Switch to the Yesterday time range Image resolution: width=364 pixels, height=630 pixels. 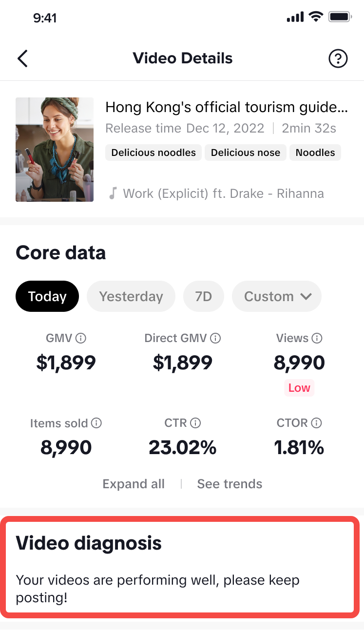(131, 296)
